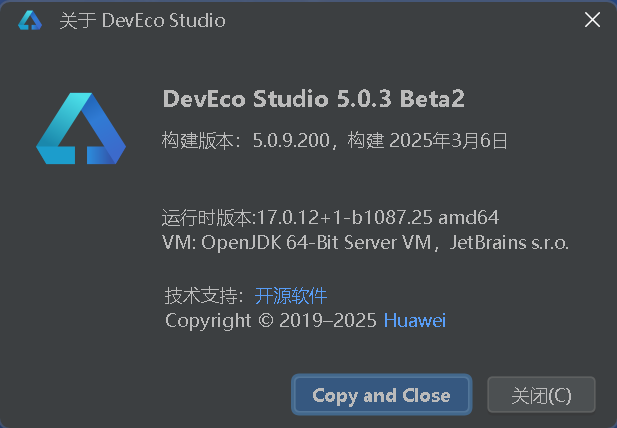Screen dimensions: 617x428
Task: Click the 构建版本 label
Action: [x=196, y=141]
